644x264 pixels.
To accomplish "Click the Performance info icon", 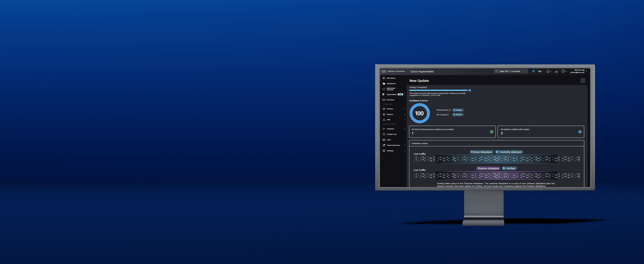I will tap(450, 110).
